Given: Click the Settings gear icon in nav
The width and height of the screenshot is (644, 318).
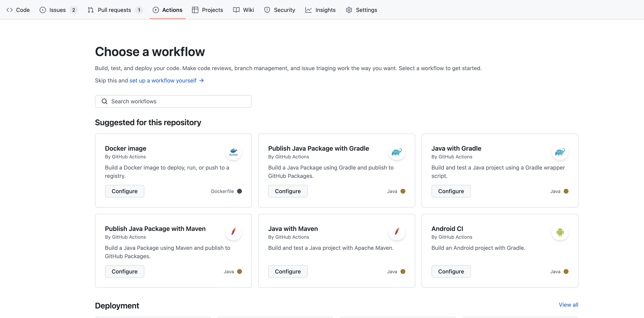Looking at the screenshot, I should click(349, 10).
